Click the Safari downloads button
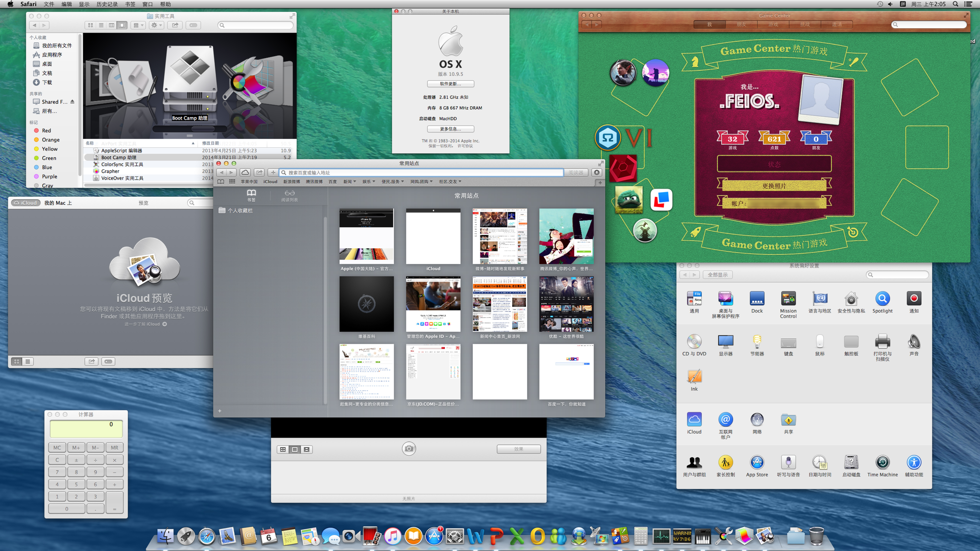Viewport: 980px width, 551px height. tap(596, 173)
